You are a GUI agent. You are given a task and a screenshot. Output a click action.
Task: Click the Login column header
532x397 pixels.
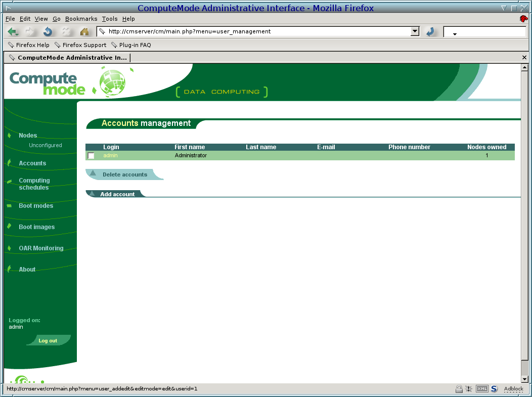tap(111, 147)
